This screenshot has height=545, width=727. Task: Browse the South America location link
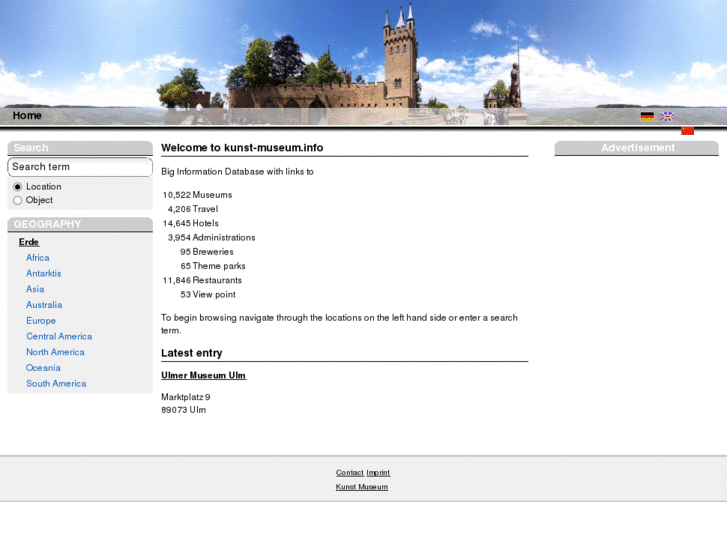coord(56,384)
